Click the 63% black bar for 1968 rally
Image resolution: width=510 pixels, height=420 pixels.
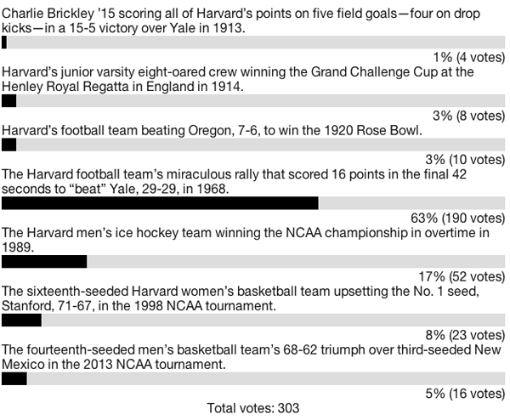[160, 203]
